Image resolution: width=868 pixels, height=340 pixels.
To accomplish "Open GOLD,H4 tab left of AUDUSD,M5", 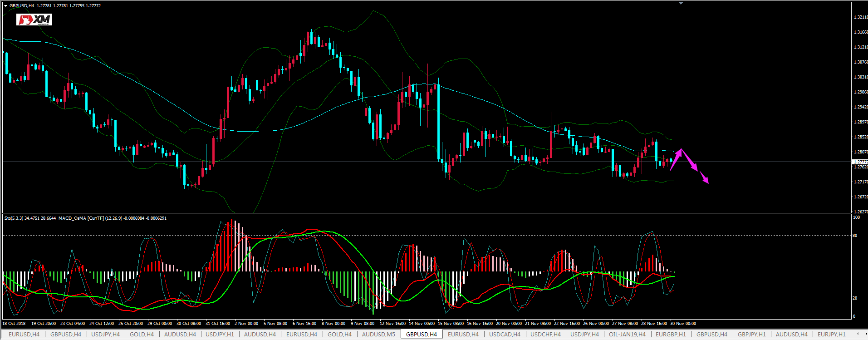I will (x=339, y=335).
